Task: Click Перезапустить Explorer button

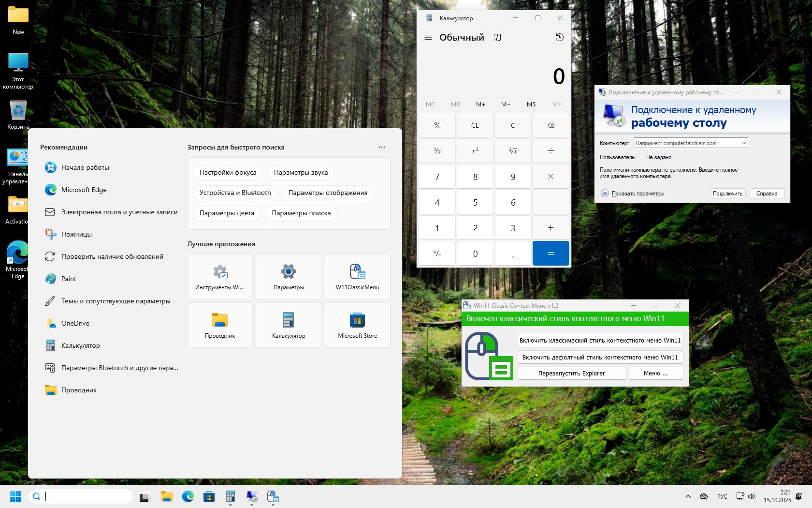Action: point(571,374)
